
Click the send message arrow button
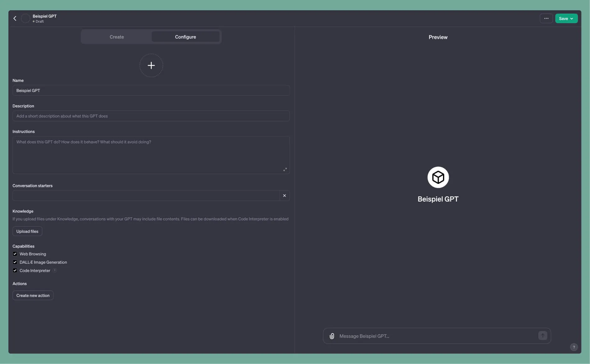coord(542,335)
